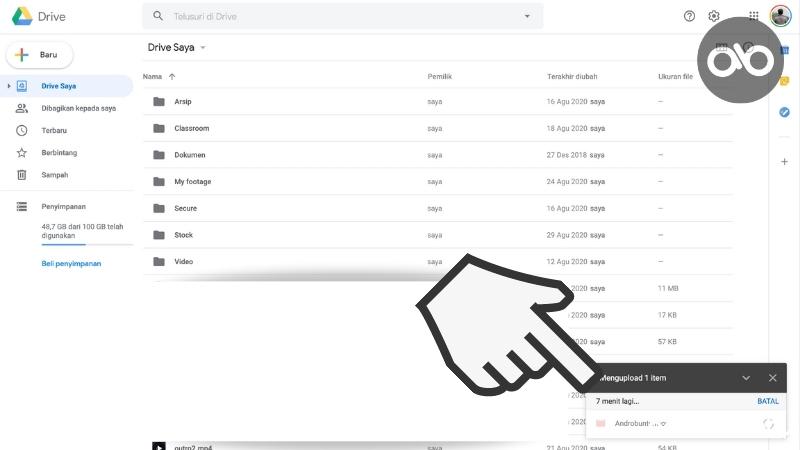Click into the Telusuri di Drive search field
Viewport: 800px width, 450px height.
coord(342,16)
